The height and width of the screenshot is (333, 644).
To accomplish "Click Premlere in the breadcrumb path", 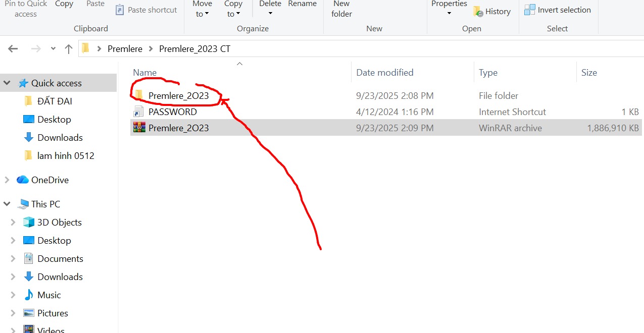I will pos(125,49).
